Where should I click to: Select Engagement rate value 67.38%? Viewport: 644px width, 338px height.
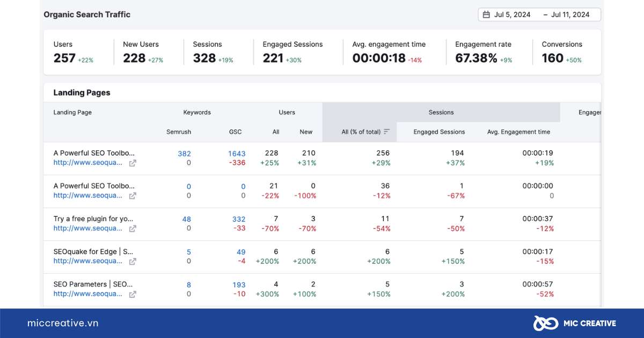(476, 58)
